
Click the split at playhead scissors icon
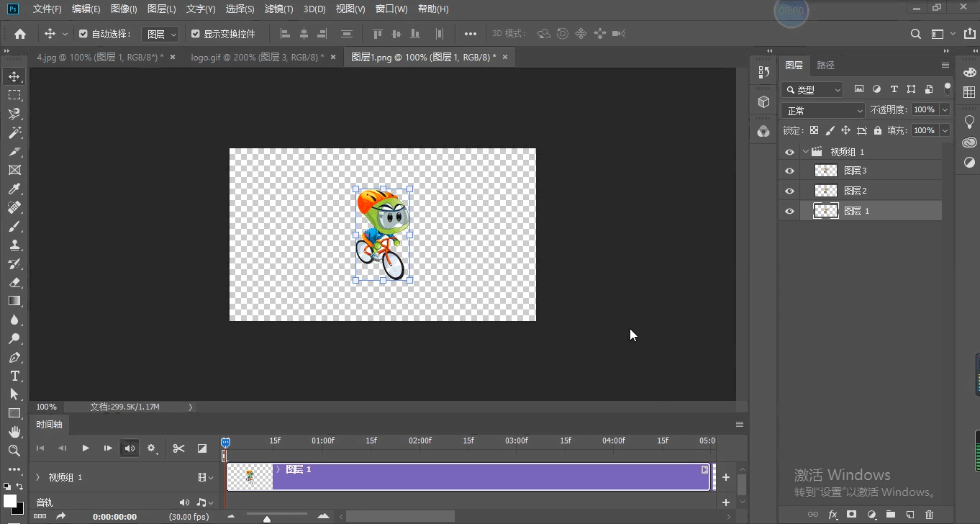(x=179, y=448)
